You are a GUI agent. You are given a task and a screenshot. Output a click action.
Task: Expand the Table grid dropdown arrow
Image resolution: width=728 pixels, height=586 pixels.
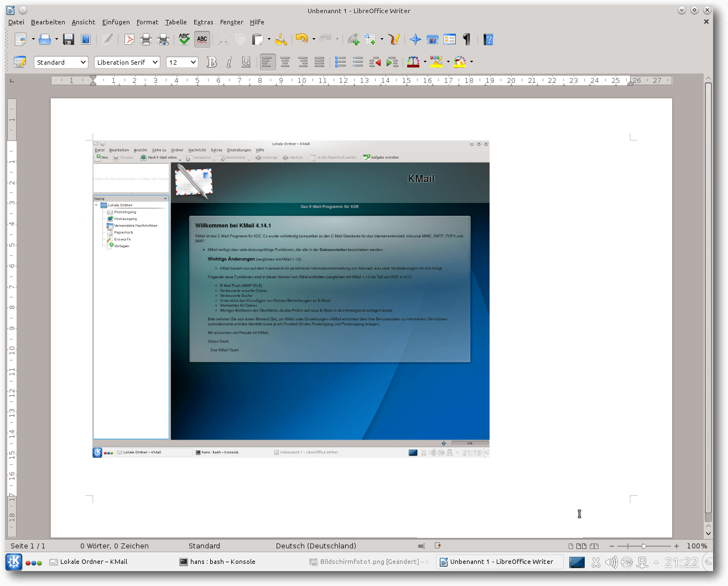(x=382, y=39)
